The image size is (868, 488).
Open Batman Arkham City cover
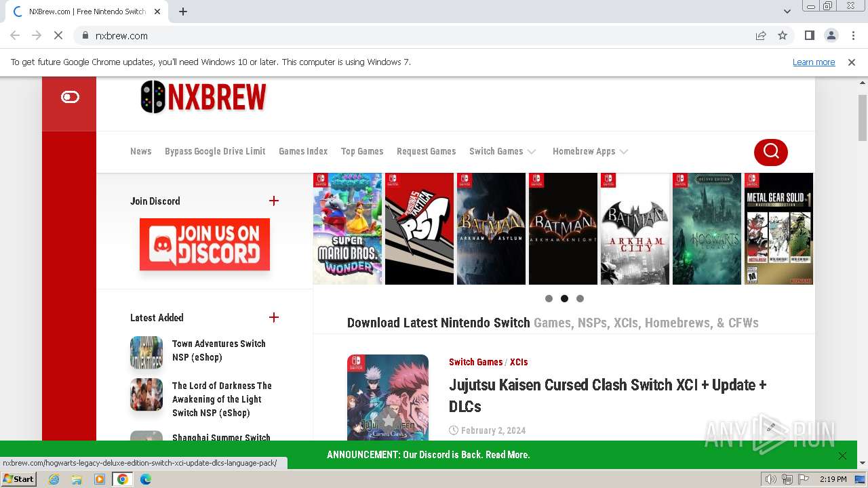click(635, 228)
